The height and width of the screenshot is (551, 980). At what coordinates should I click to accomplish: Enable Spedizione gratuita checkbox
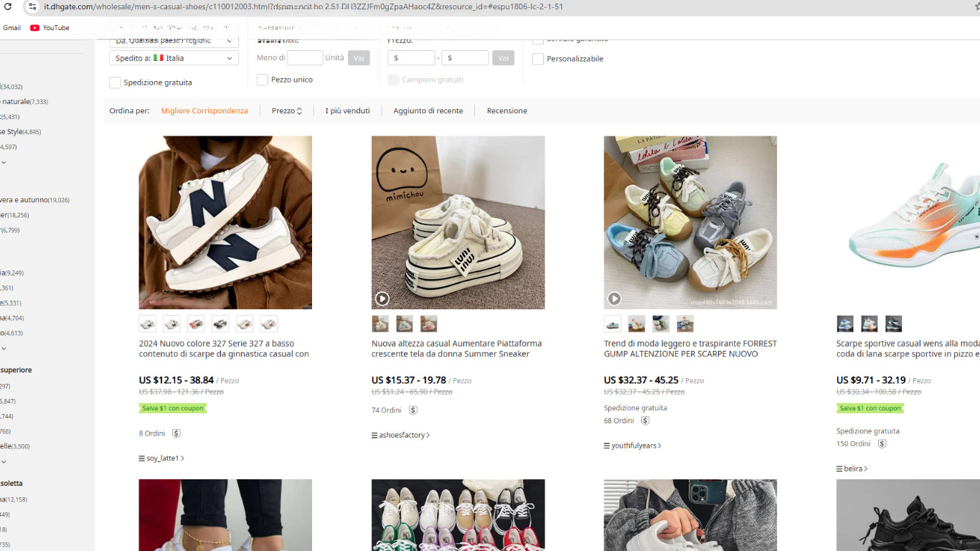[x=115, y=83]
